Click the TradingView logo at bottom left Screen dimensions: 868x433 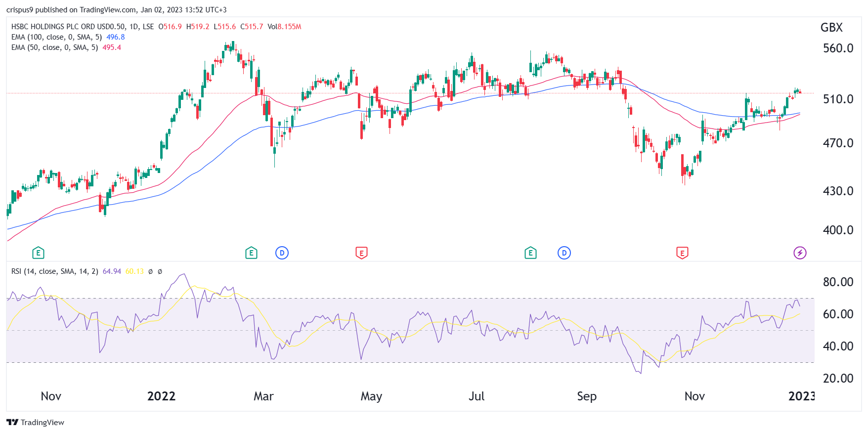click(36, 422)
